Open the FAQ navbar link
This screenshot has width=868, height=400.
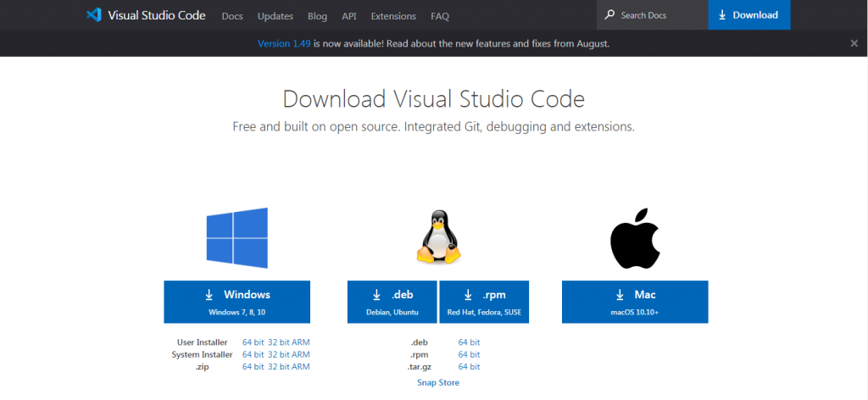(x=440, y=16)
